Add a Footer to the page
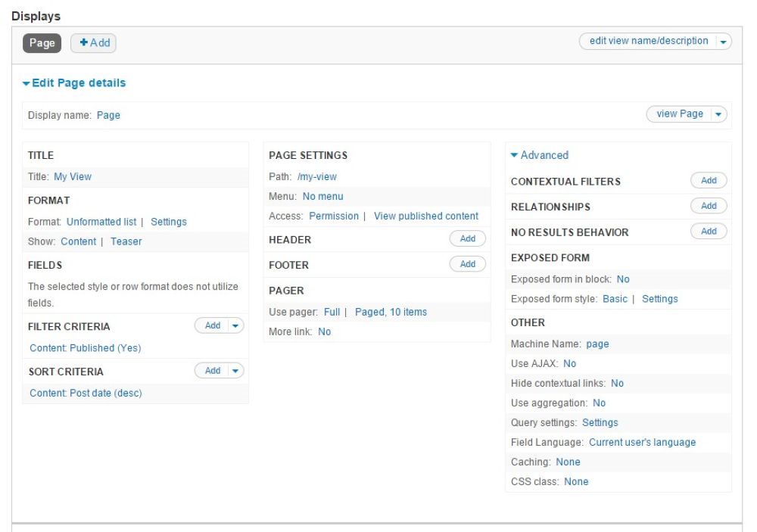 pyautogui.click(x=468, y=264)
